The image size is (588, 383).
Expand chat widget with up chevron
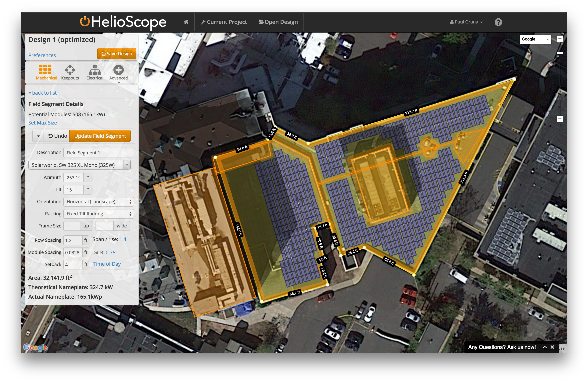(x=544, y=347)
